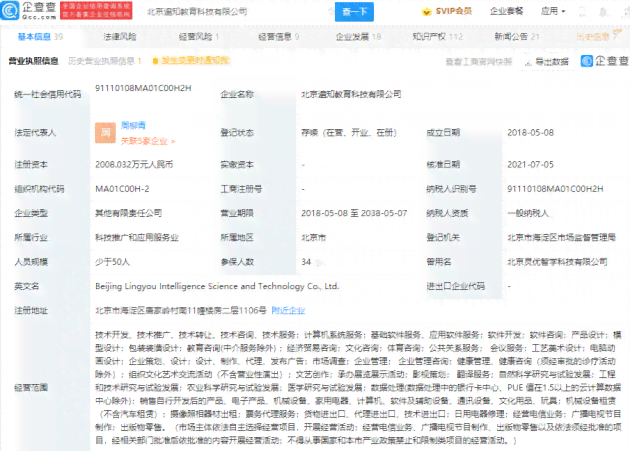Click the search box with the company name

[x=237, y=12]
